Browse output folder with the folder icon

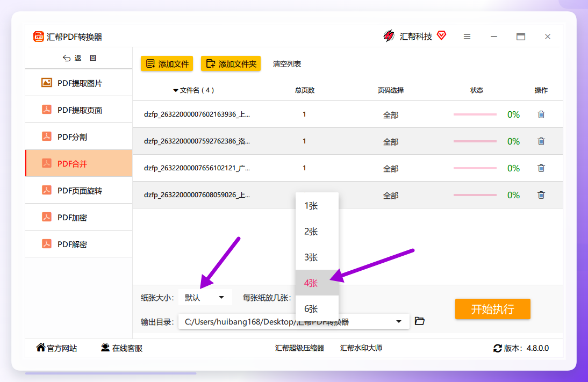pyautogui.click(x=420, y=321)
